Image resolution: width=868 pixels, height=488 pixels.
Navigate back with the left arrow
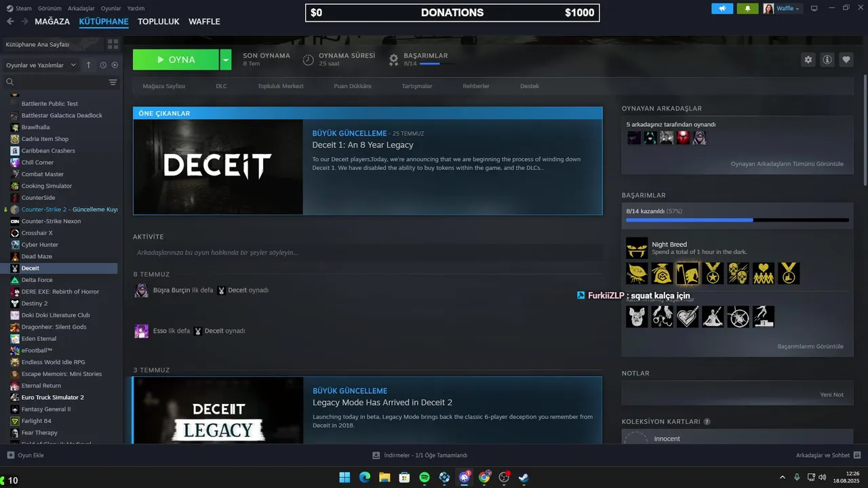coord(10,22)
